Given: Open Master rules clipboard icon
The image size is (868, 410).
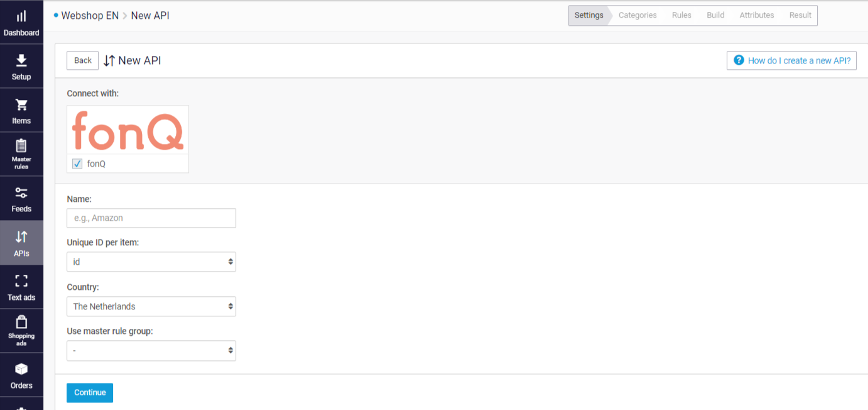Looking at the screenshot, I should 21,146.
